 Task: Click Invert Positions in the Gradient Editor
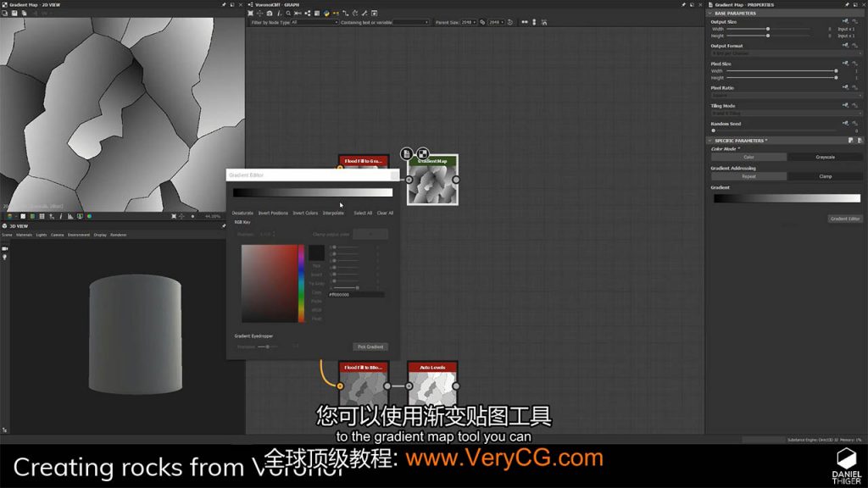(273, 213)
